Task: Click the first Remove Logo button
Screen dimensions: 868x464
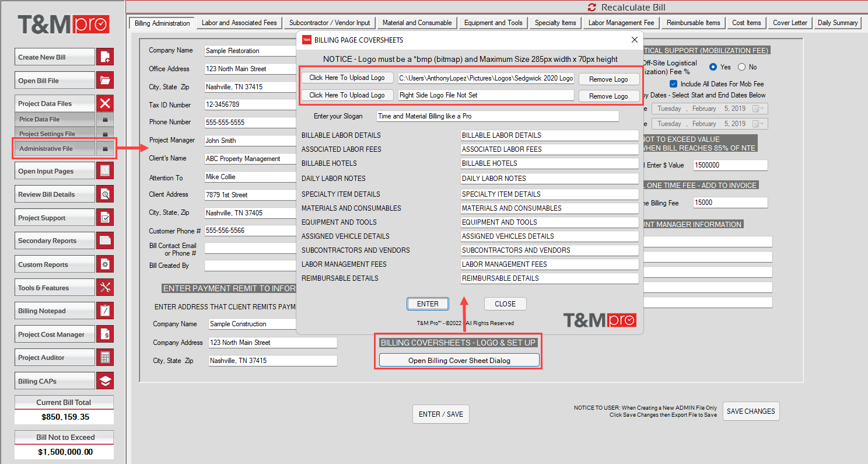Action: [x=608, y=79]
